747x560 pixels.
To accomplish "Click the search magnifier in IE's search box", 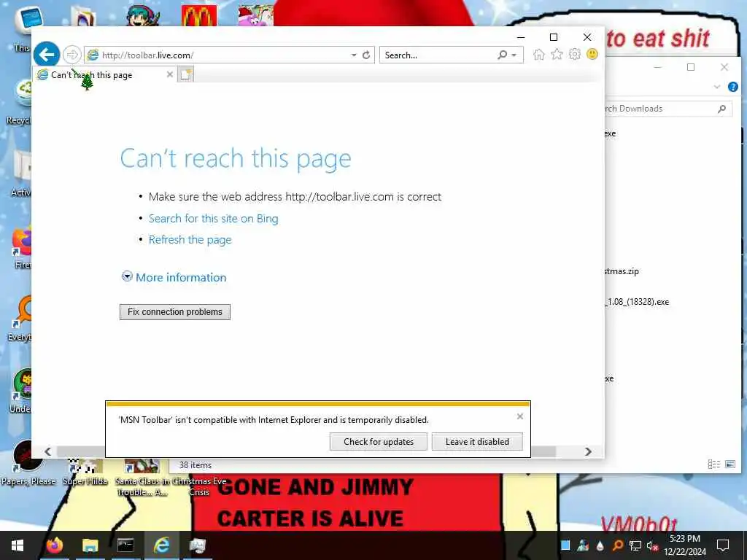I will [502, 55].
